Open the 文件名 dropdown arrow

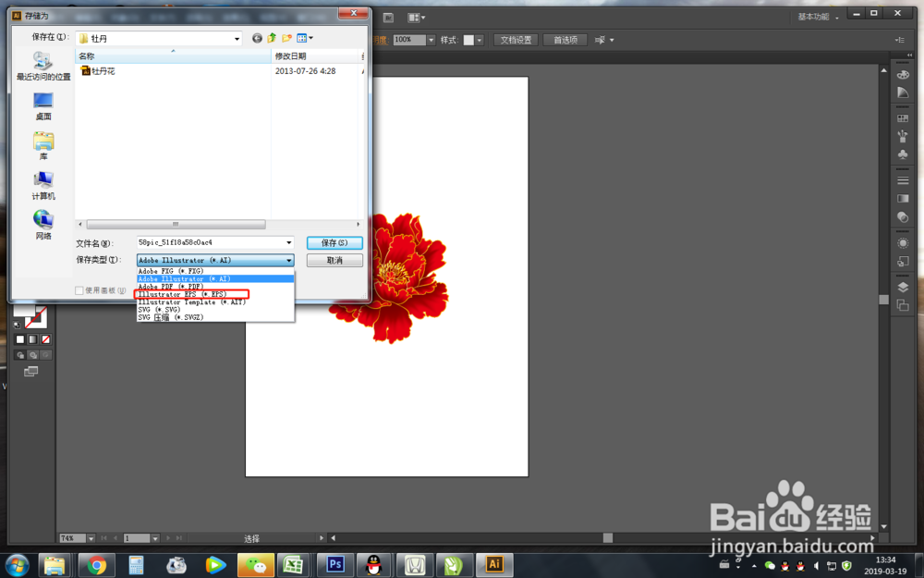(x=288, y=242)
